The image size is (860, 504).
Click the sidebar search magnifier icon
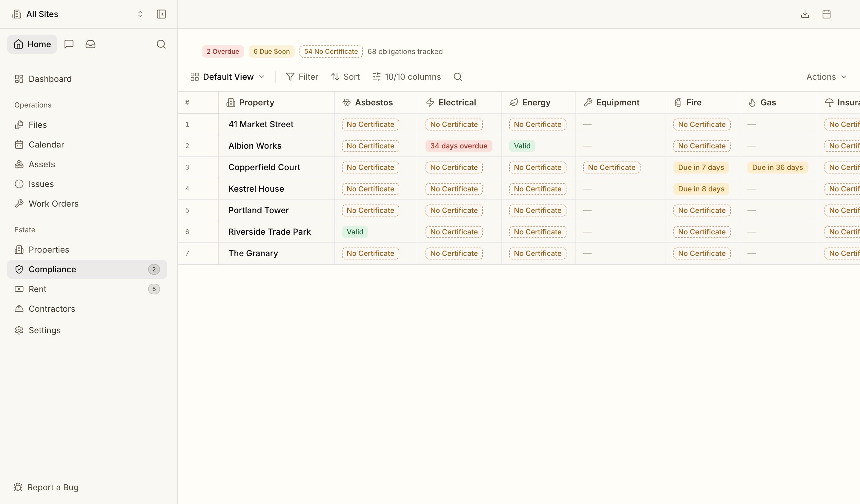[x=161, y=44]
